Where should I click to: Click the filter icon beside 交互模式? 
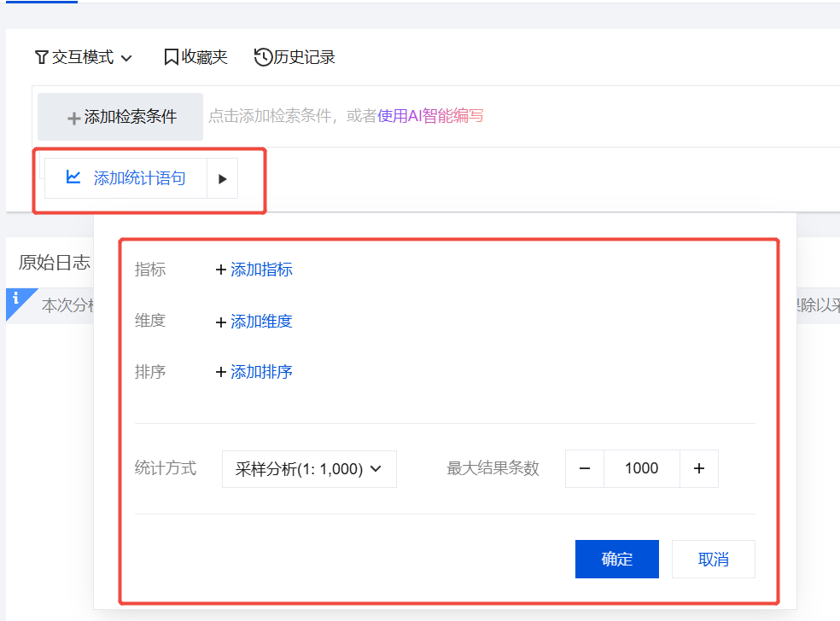pyautogui.click(x=41, y=57)
